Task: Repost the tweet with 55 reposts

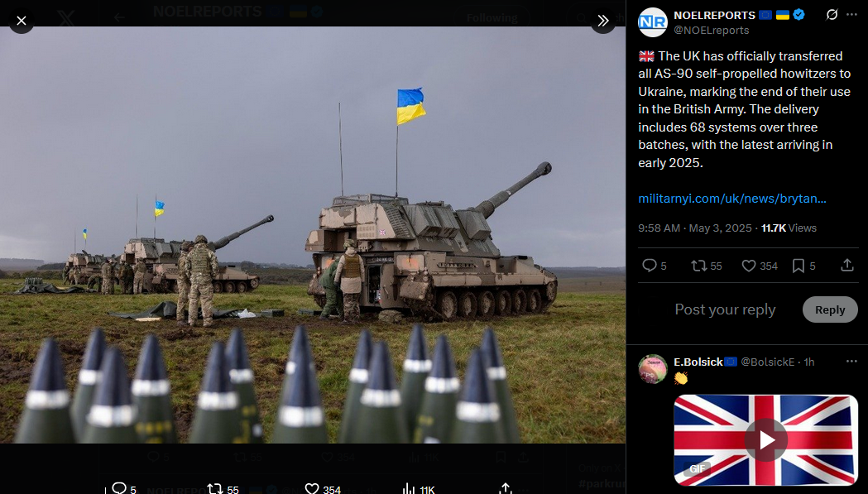Action: (x=707, y=266)
